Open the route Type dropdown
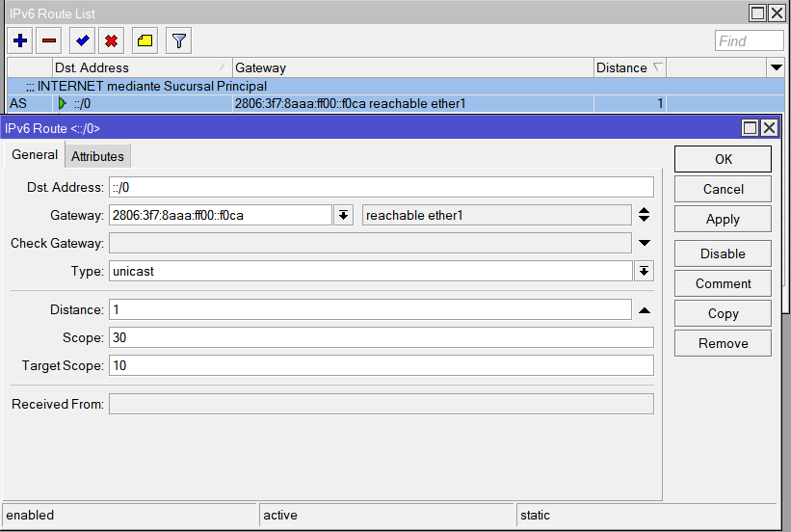 tap(644, 271)
